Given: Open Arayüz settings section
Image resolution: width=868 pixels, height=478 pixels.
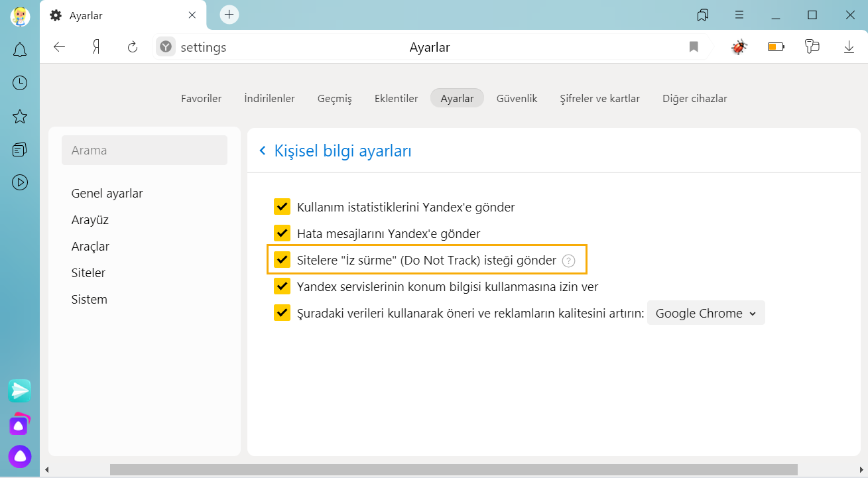Looking at the screenshot, I should point(90,220).
